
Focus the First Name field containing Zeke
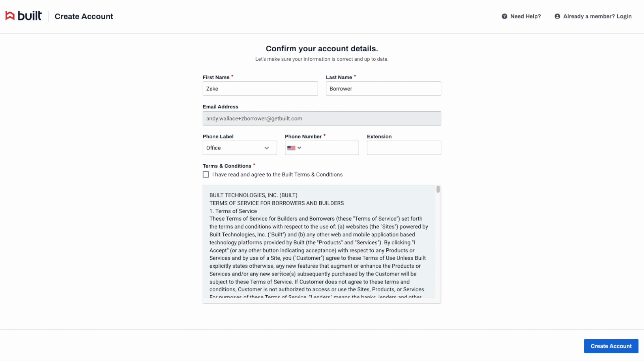(x=260, y=89)
